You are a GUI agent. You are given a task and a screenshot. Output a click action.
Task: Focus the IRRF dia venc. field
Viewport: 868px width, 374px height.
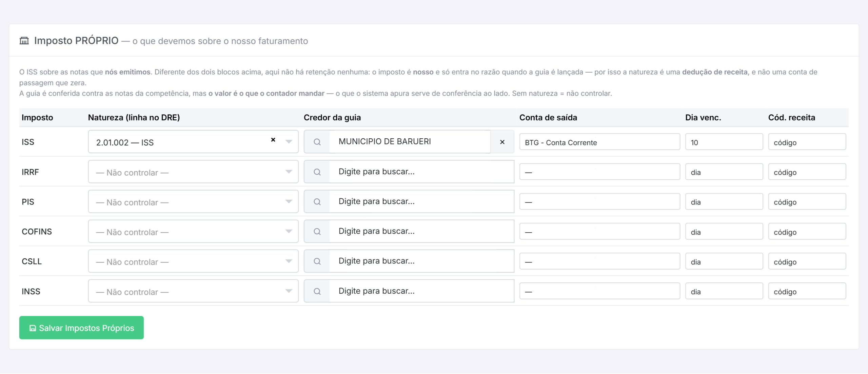[x=724, y=172]
